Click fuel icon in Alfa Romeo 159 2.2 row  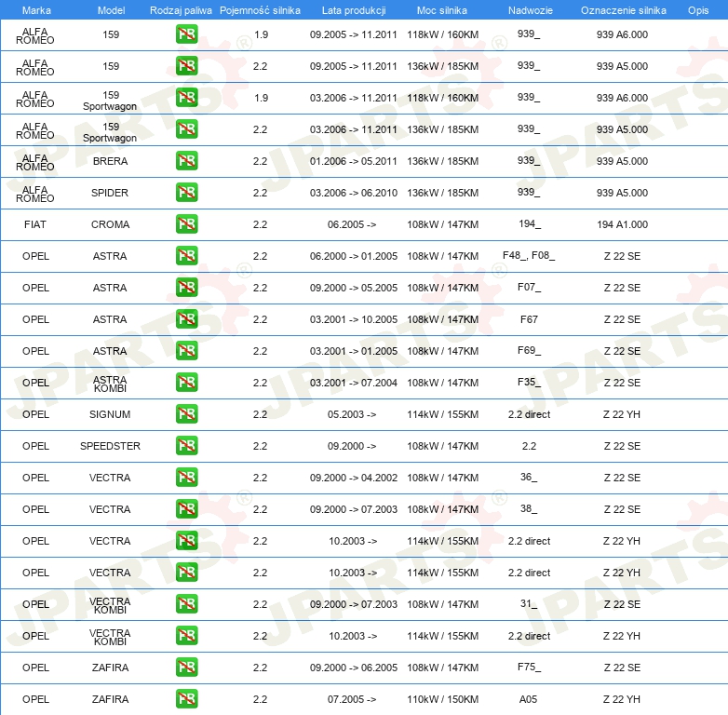(x=186, y=66)
